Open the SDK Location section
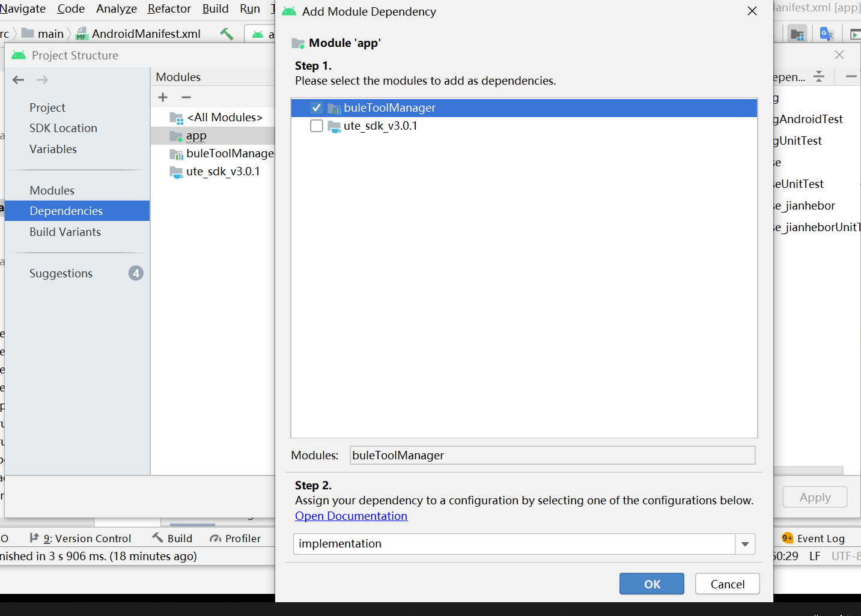 coord(63,128)
